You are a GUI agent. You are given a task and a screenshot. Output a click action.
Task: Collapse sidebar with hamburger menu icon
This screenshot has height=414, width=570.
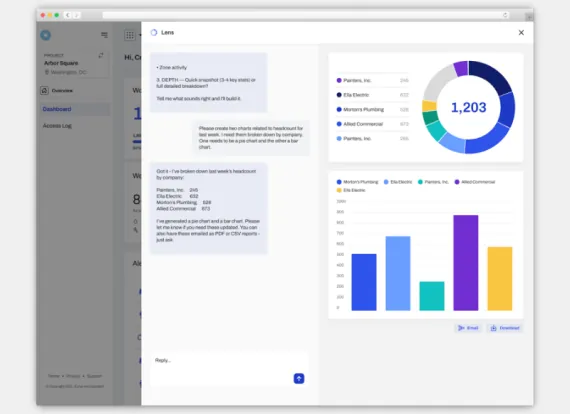coord(104,35)
